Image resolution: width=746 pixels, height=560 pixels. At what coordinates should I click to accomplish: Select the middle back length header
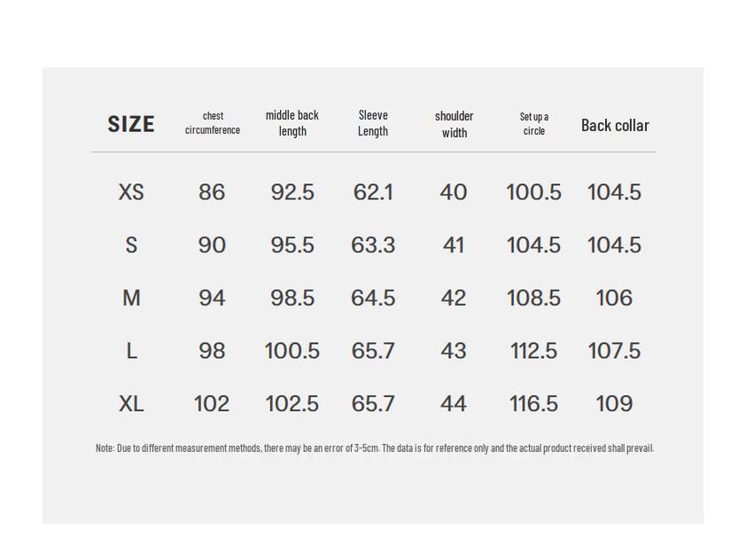click(292, 123)
